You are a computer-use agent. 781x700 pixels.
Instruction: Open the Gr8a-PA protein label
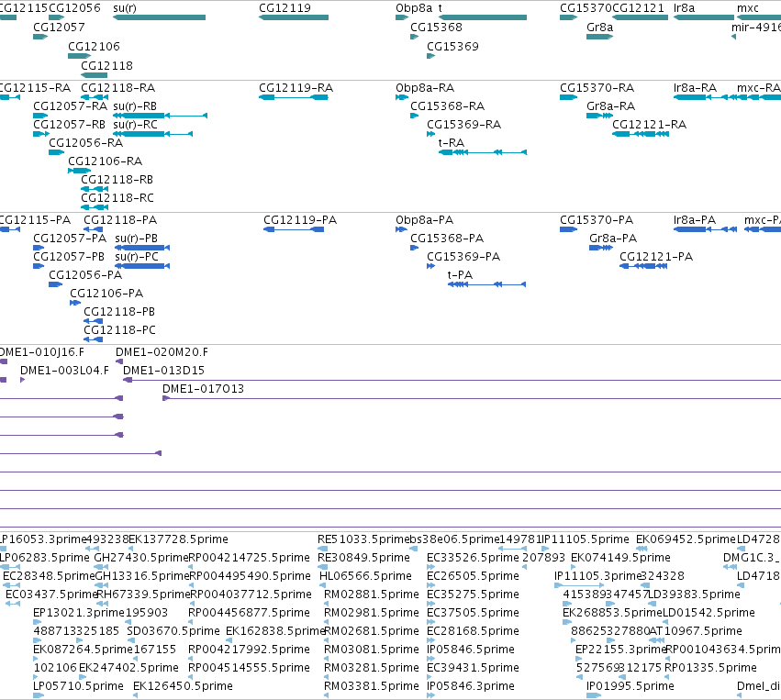pyautogui.click(x=613, y=239)
